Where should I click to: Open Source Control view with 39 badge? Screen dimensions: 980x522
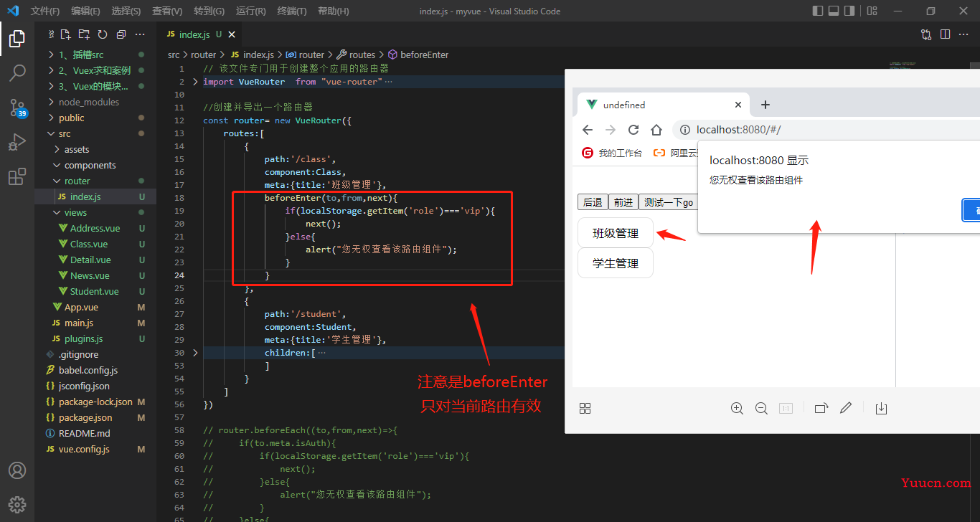[x=17, y=108]
